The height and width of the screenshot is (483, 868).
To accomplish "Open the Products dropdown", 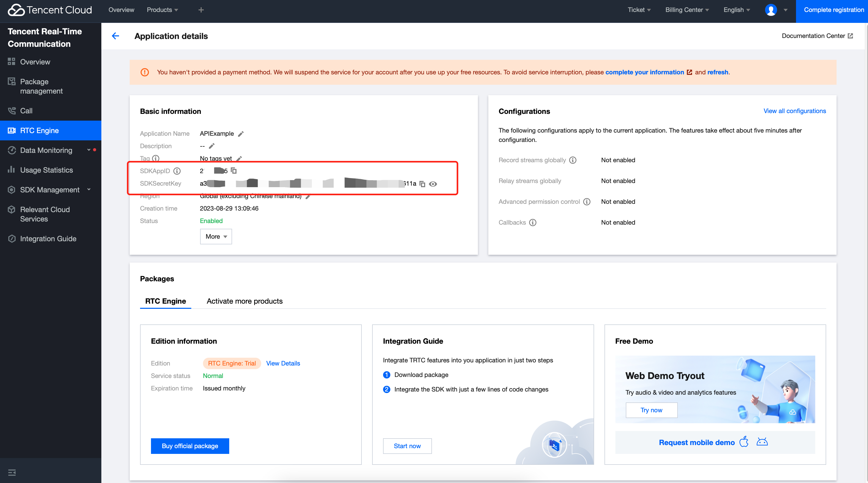I will click(162, 10).
